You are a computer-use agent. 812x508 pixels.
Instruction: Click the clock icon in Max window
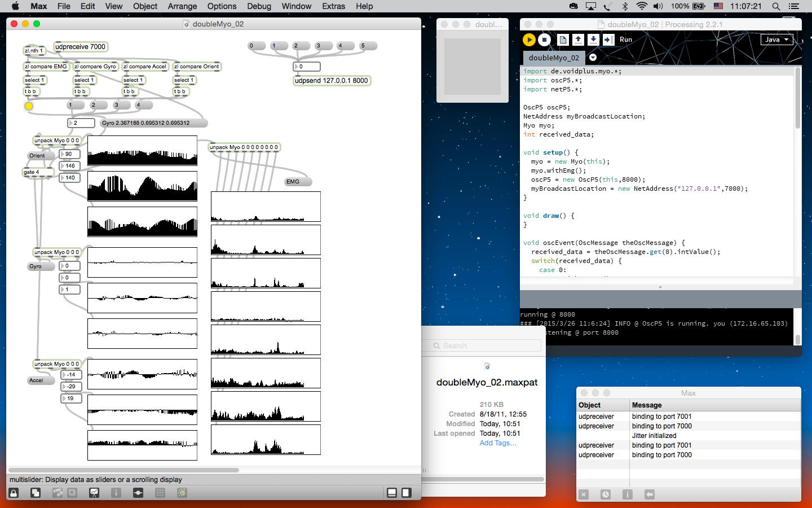(605, 494)
